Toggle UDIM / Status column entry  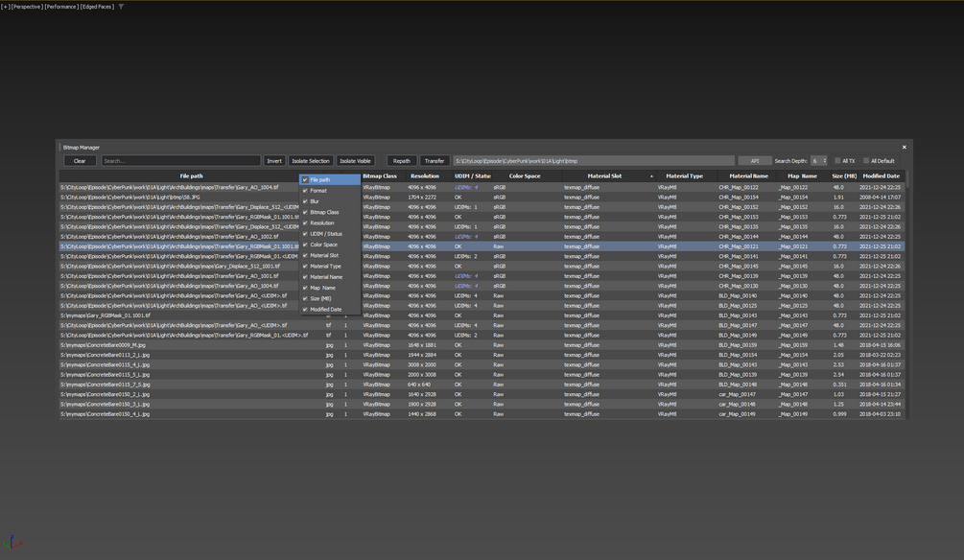tap(330, 234)
